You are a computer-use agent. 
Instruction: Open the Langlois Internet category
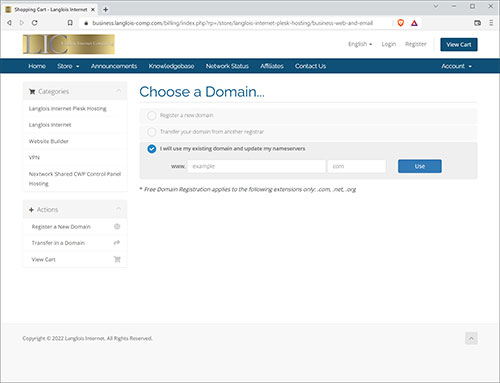[x=50, y=125]
